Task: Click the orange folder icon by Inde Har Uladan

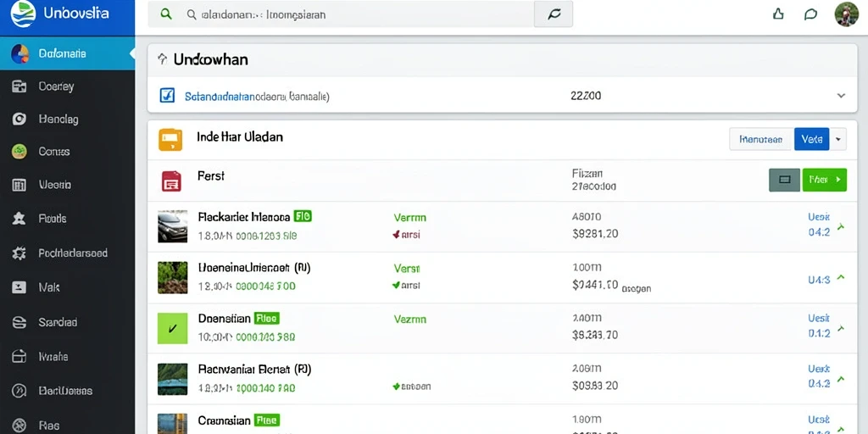Action: pos(170,140)
